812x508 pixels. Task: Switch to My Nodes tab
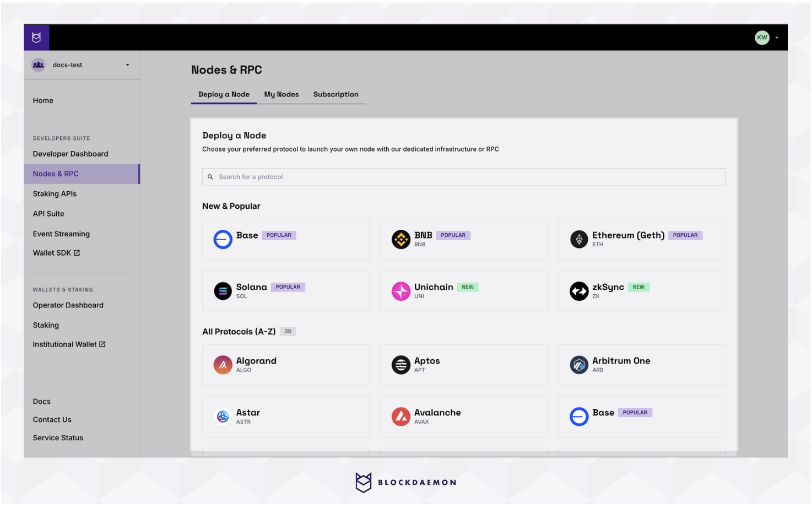coord(282,95)
